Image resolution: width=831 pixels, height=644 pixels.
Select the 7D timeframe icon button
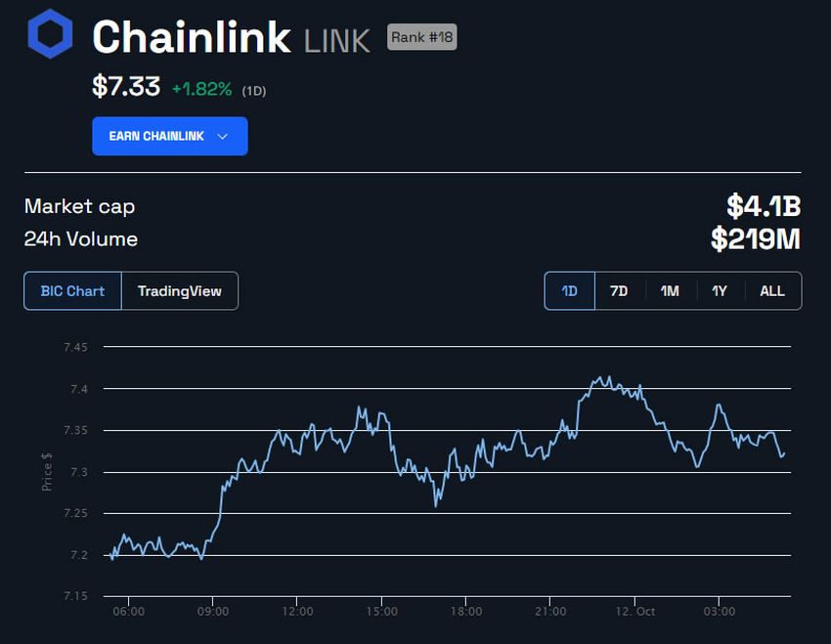pos(618,290)
